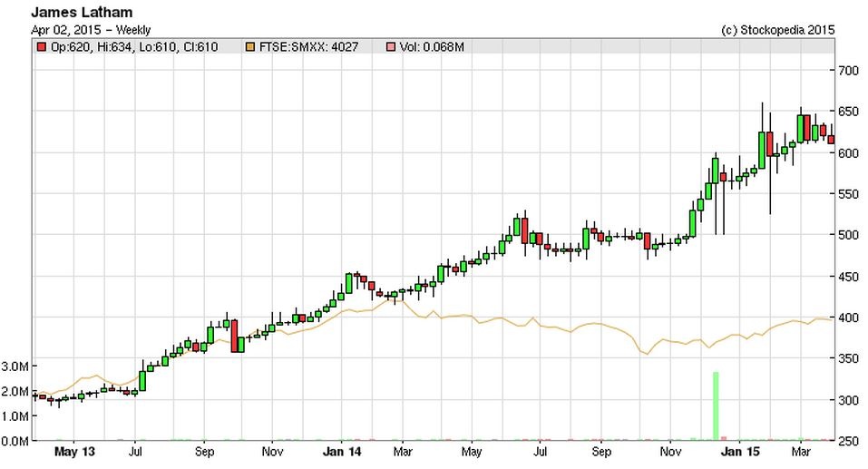Click the 'Mar' label after Jan 14

(x=403, y=453)
